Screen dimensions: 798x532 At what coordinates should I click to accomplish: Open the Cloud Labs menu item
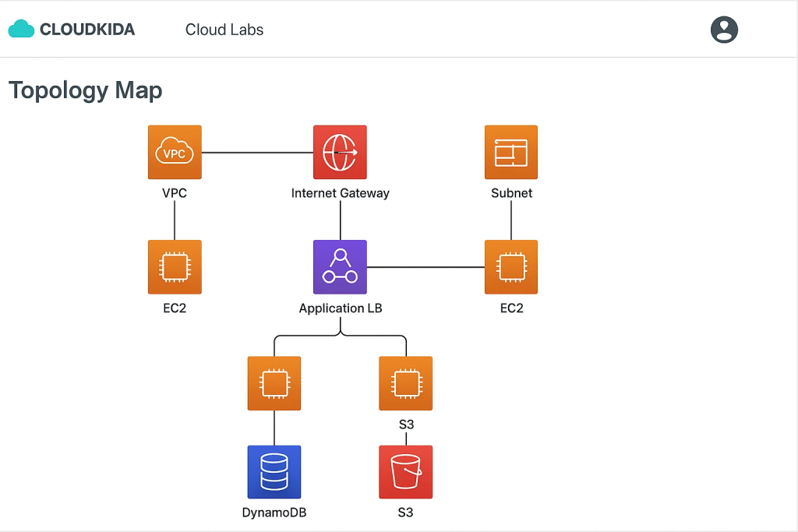[x=224, y=30]
